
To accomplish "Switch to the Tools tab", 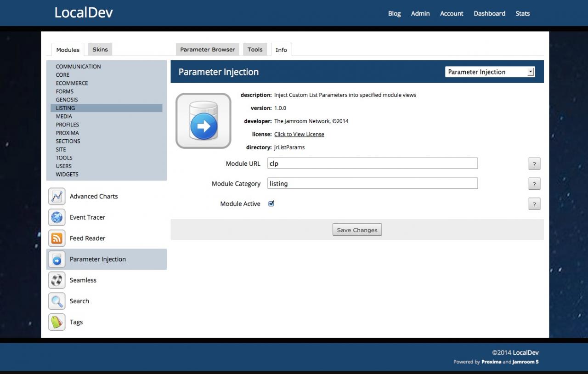I will 255,50.
